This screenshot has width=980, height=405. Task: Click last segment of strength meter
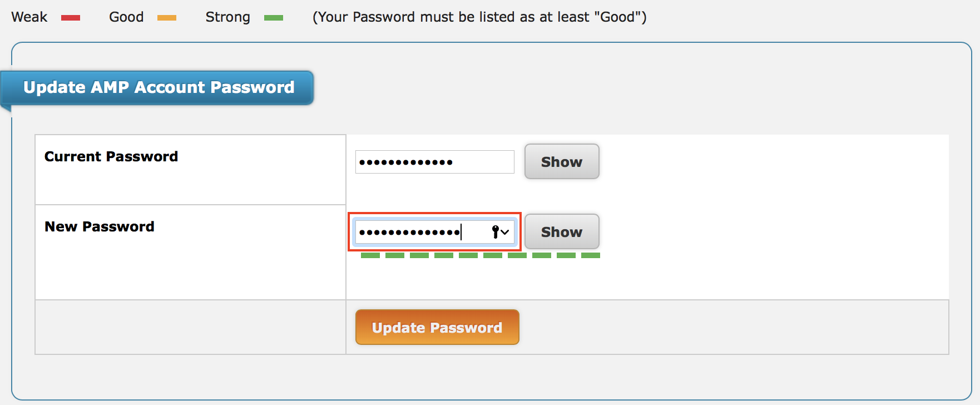coord(591,255)
